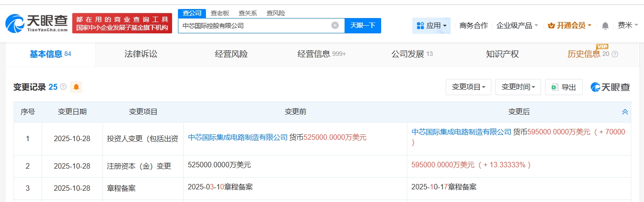
Task: Open the 变更时间 filter dropdown
Action: 518,87
